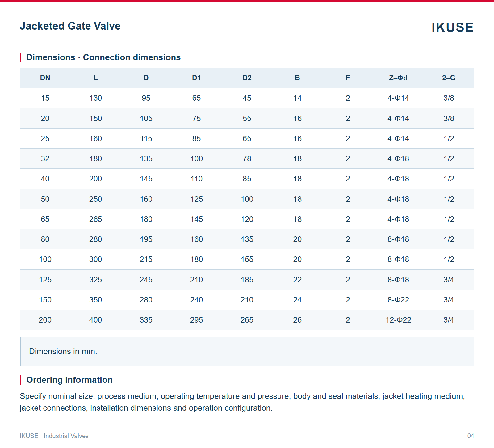Select the DN 15 row cell

pyautogui.click(x=45, y=98)
